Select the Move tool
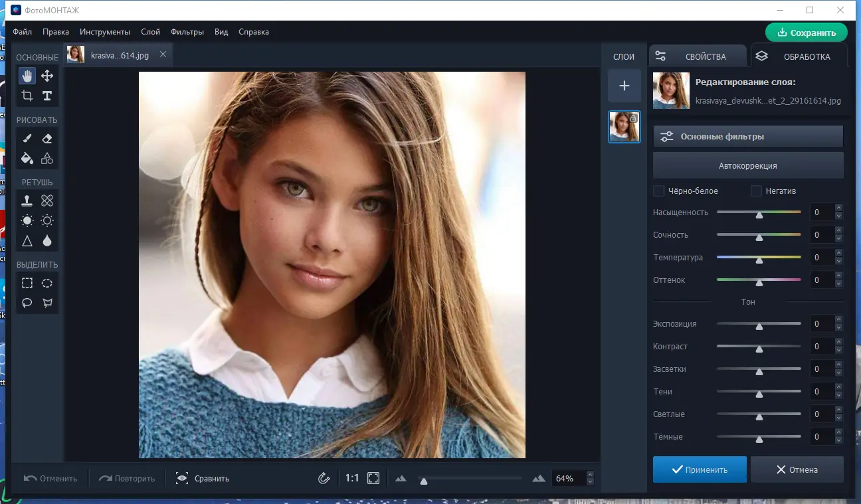Image resolution: width=861 pixels, height=504 pixels. (x=47, y=76)
